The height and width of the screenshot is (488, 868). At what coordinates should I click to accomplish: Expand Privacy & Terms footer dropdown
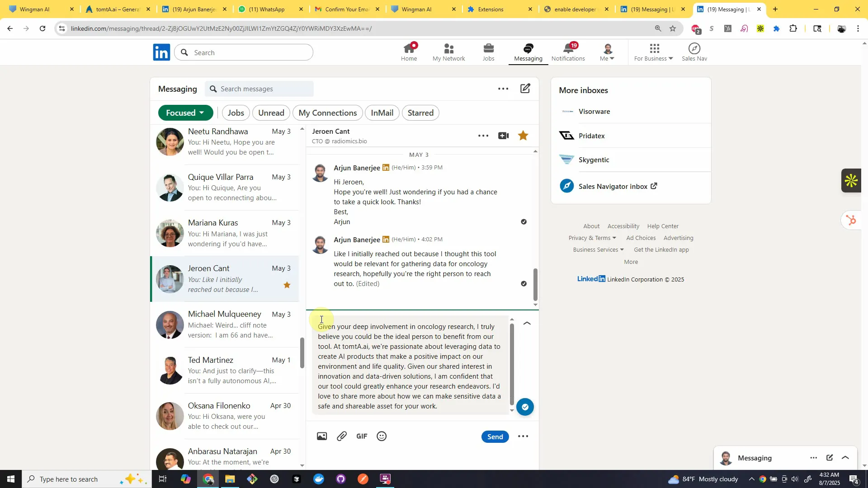coord(592,238)
